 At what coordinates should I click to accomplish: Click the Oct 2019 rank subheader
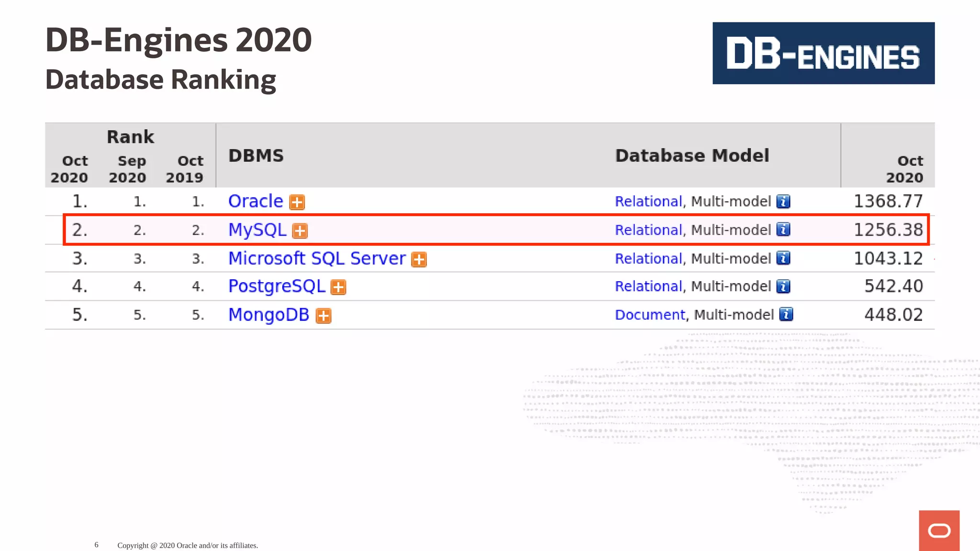coord(185,169)
